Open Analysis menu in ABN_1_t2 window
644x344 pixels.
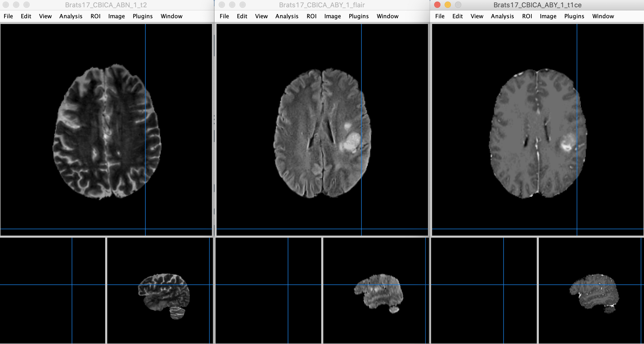tap(71, 16)
